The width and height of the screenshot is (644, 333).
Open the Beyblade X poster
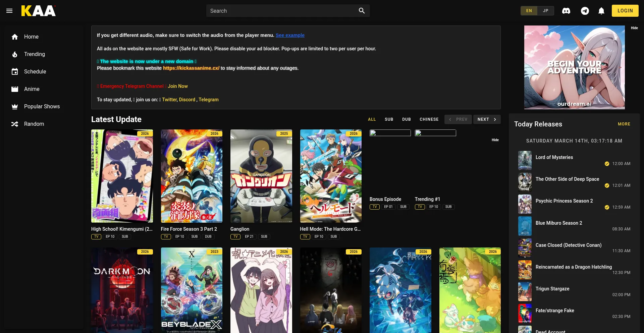point(192,290)
